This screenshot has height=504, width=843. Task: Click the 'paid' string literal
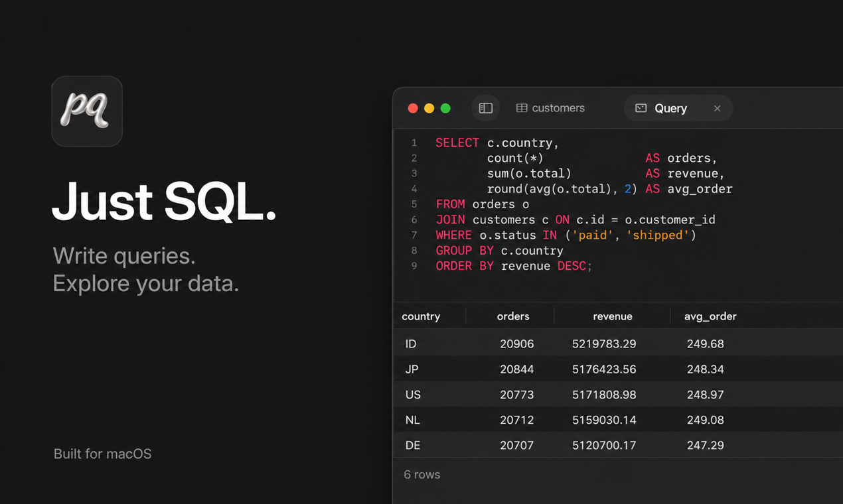[x=593, y=235]
